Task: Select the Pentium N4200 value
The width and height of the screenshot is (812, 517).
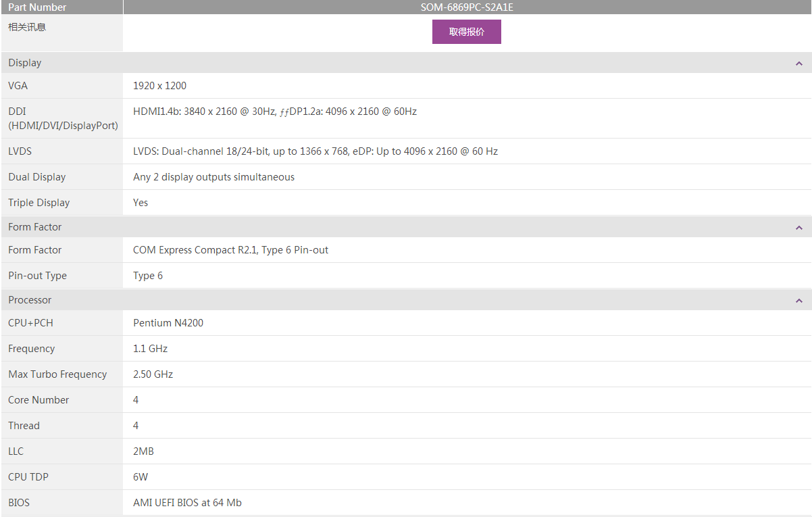Action: (x=168, y=323)
